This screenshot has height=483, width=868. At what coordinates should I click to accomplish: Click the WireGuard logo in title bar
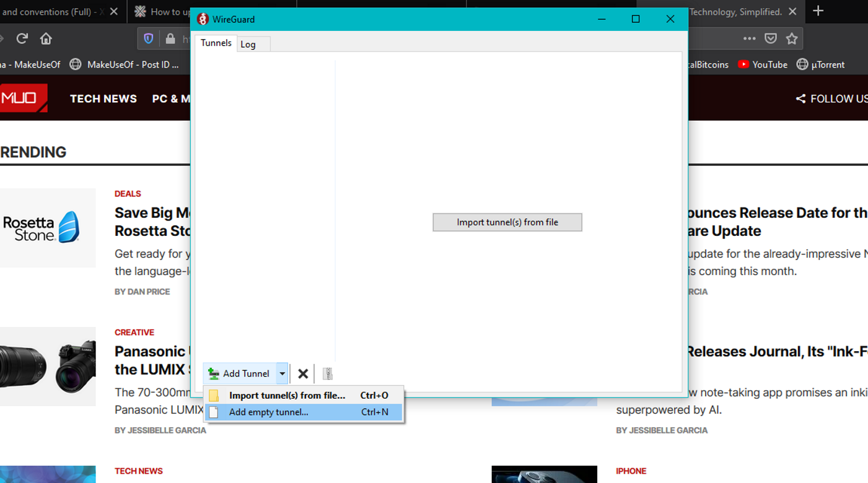click(203, 19)
